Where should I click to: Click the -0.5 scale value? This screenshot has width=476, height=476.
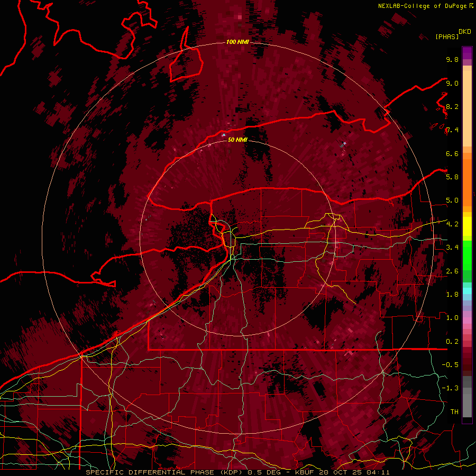click(450, 364)
